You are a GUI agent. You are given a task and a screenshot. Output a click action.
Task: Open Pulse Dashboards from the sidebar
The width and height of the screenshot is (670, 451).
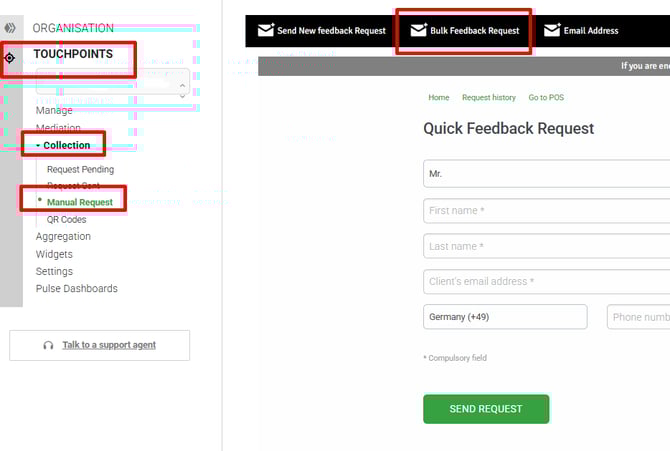[x=76, y=289]
